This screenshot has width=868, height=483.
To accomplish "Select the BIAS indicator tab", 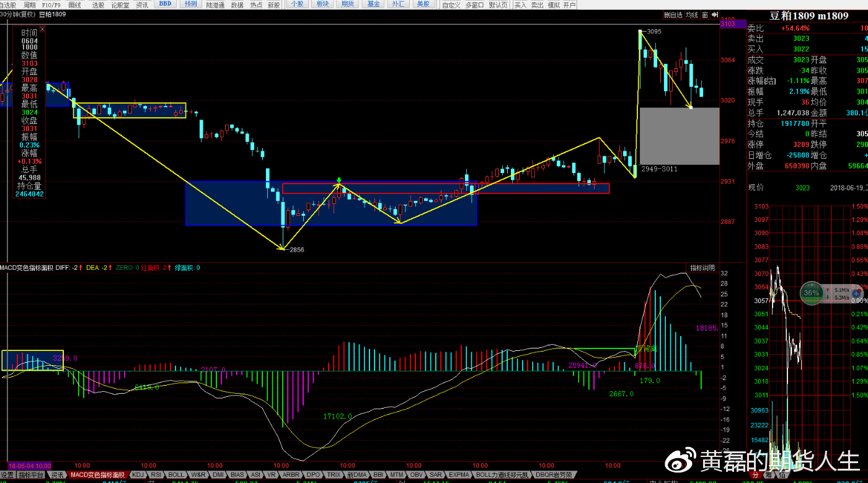I will tap(237, 474).
